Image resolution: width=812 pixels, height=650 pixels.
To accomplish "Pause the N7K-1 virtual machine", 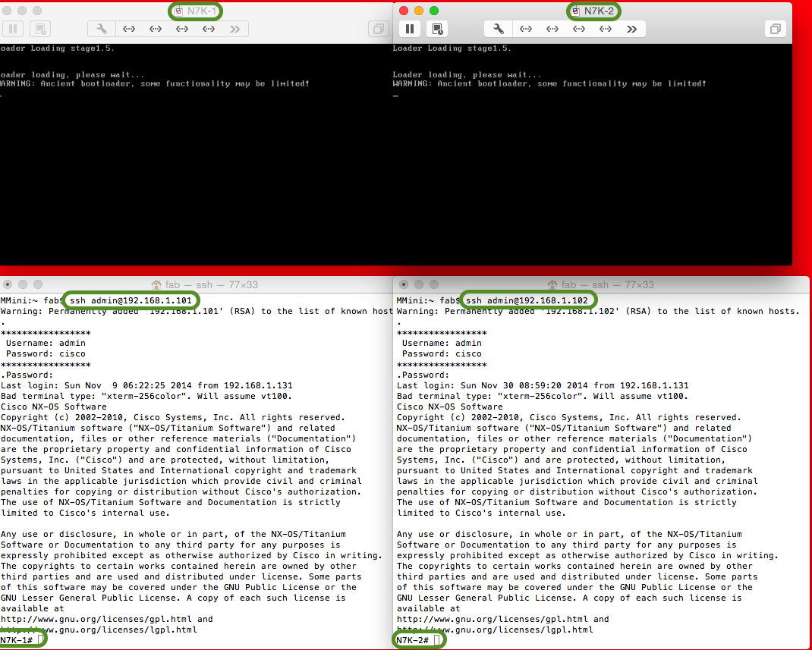I will pos(13,29).
